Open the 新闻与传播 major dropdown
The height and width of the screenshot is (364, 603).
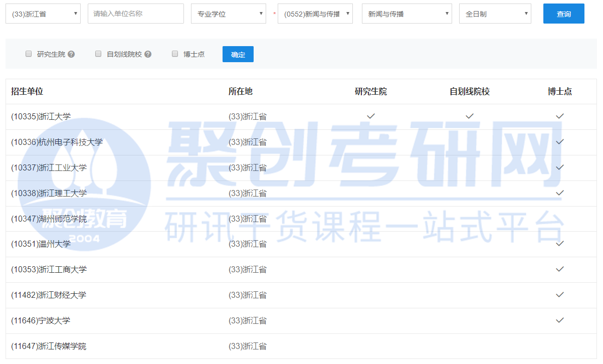pos(407,14)
